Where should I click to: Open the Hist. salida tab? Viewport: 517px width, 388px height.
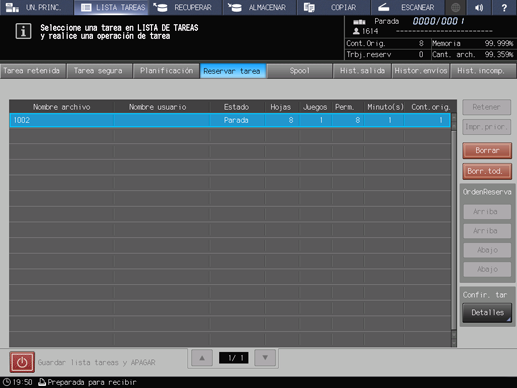click(362, 71)
